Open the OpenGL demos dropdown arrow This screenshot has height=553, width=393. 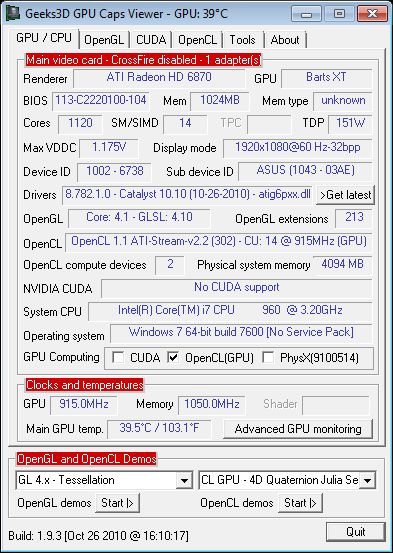[x=184, y=480]
